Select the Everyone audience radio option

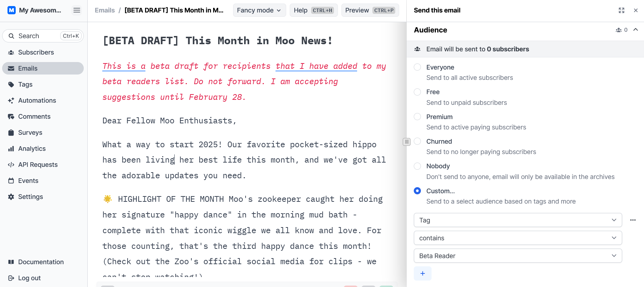pos(417,67)
